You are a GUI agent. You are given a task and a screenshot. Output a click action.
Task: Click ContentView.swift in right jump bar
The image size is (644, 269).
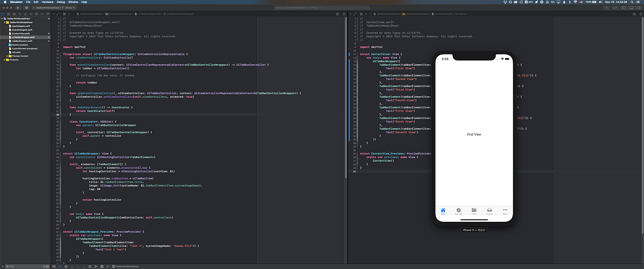tap(442, 14)
